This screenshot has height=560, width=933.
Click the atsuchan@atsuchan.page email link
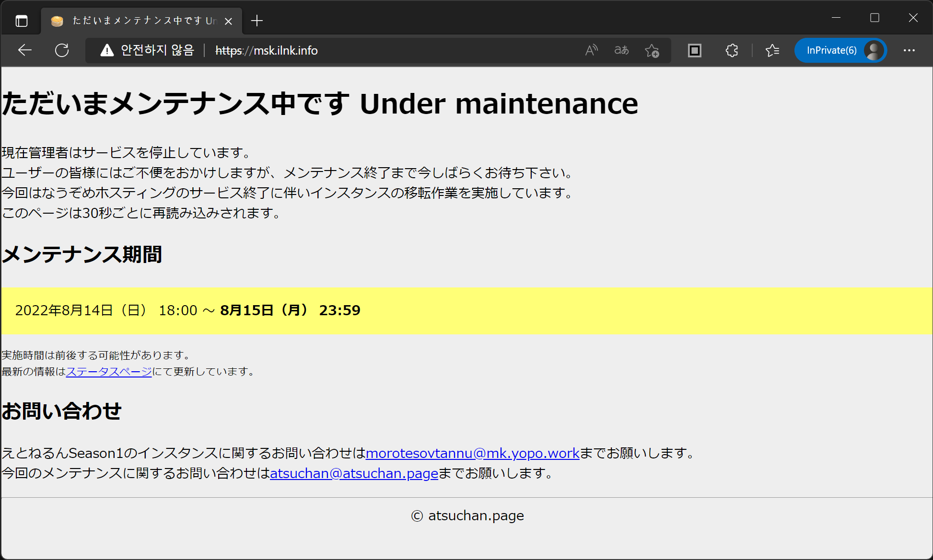point(354,473)
